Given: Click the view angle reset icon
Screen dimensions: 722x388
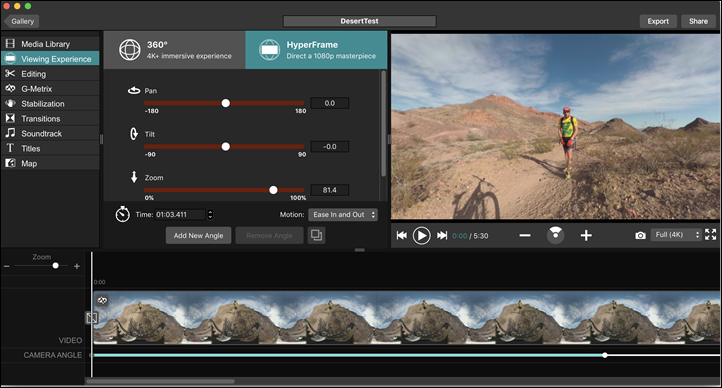Looking at the screenshot, I should pos(555,235).
